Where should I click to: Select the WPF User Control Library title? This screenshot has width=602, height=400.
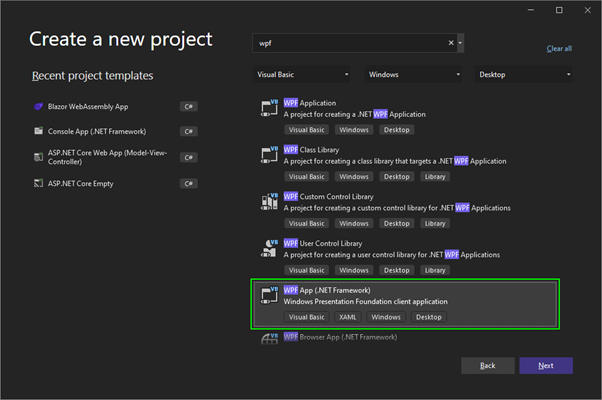[x=323, y=243]
